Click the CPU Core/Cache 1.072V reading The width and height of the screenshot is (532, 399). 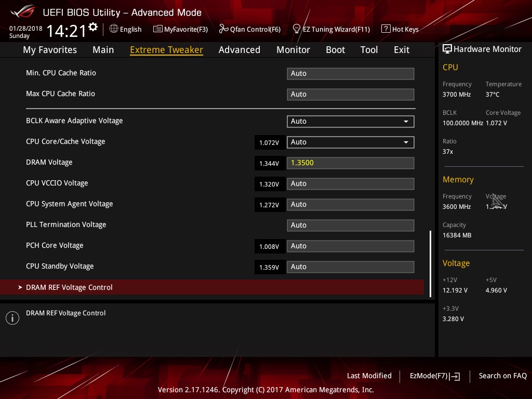(270, 142)
